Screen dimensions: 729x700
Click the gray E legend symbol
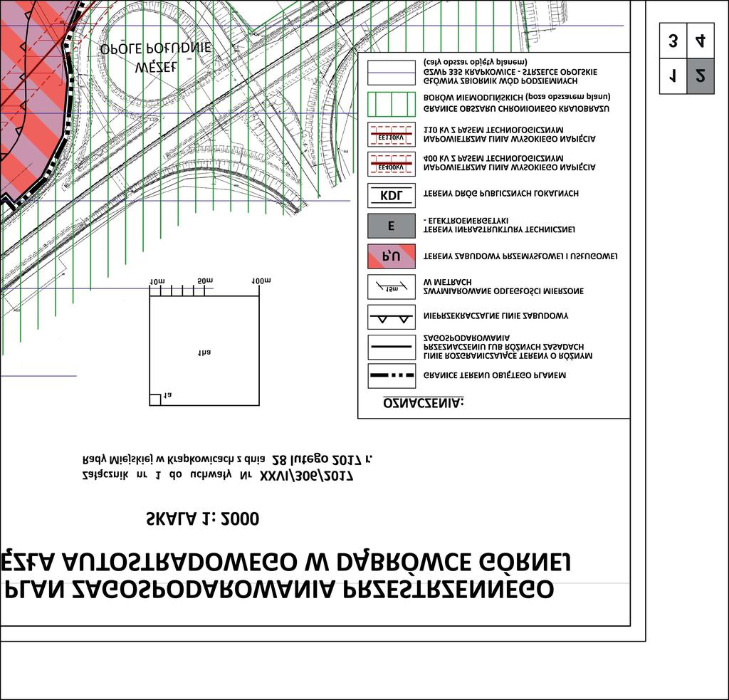[x=392, y=226]
